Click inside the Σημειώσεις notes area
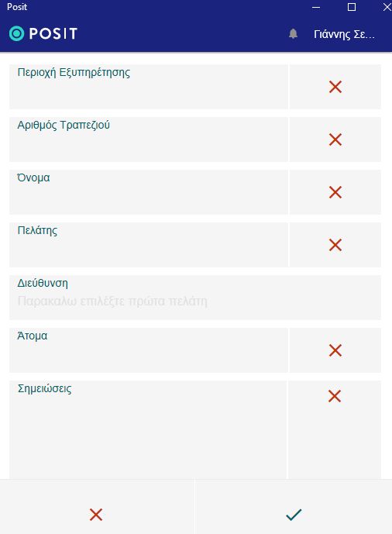 point(148,430)
